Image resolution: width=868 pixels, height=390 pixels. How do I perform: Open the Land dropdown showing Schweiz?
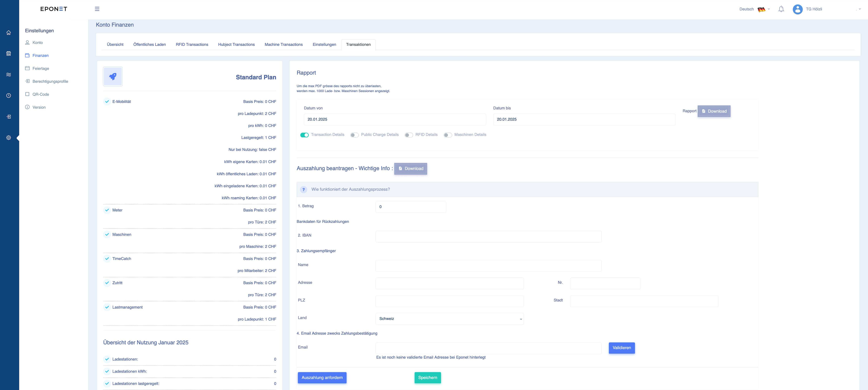[x=450, y=319]
